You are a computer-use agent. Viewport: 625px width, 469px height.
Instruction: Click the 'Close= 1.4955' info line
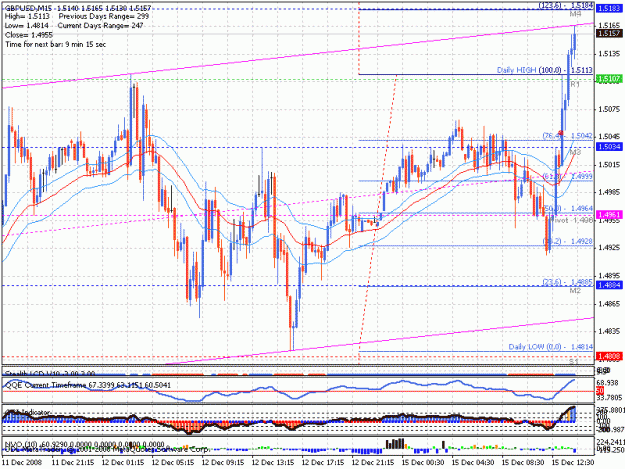pyautogui.click(x=29, y=35)
